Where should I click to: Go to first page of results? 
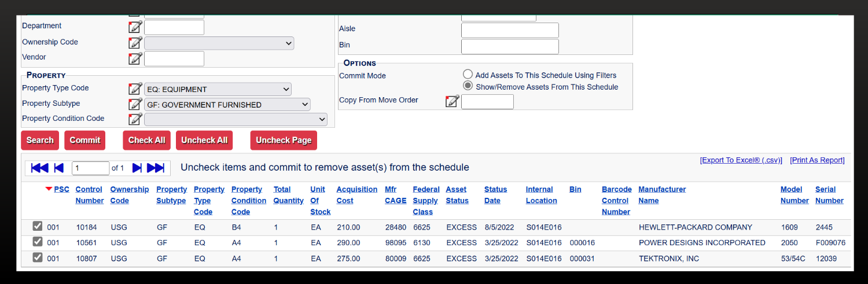tap(39, 168)
